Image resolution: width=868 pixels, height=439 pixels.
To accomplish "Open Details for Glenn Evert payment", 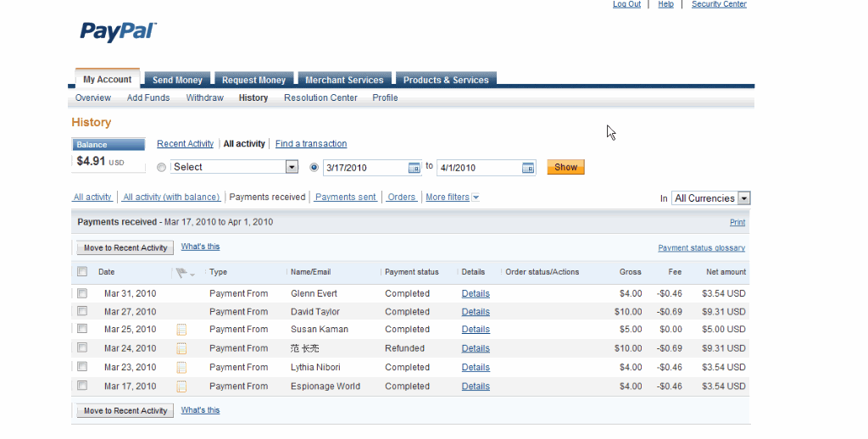I will click(476, 293).
